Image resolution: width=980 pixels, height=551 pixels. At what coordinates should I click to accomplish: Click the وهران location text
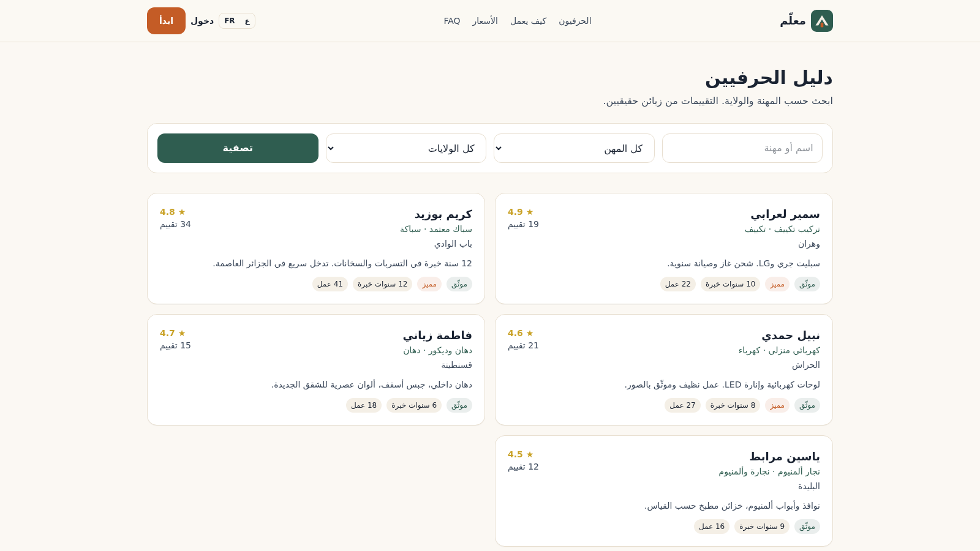point(809,244)
